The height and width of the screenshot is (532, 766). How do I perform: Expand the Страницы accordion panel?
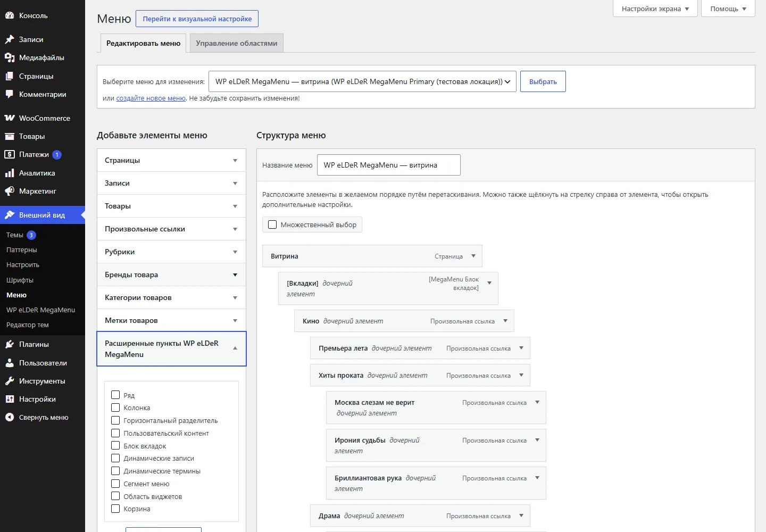click(171, 160)
